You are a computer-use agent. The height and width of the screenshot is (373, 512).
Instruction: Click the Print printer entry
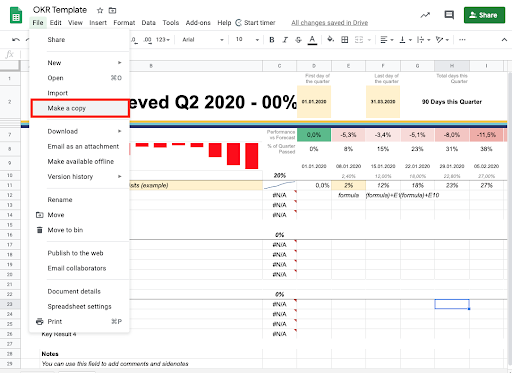coord(79,322)
